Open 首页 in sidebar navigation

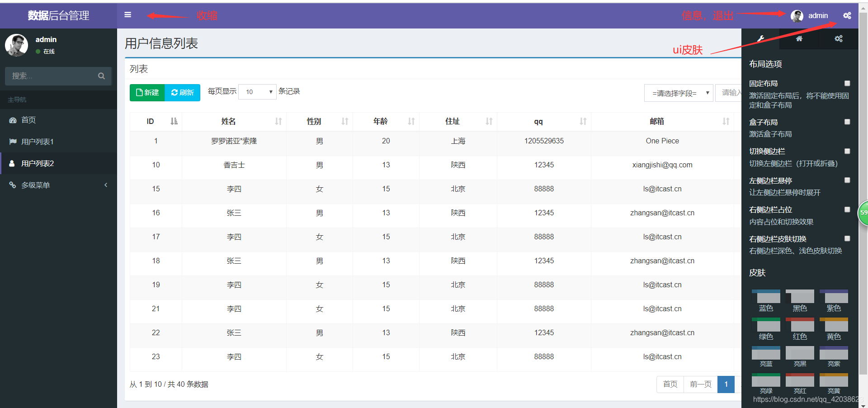58,120
